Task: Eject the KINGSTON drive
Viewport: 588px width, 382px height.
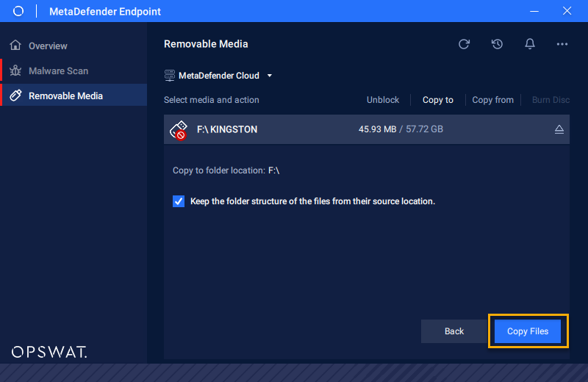Action: (x=559, y=129)
